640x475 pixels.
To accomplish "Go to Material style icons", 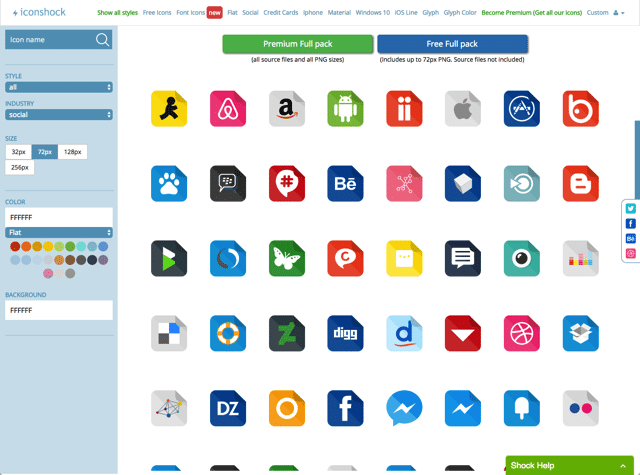I will pos(339,13).
